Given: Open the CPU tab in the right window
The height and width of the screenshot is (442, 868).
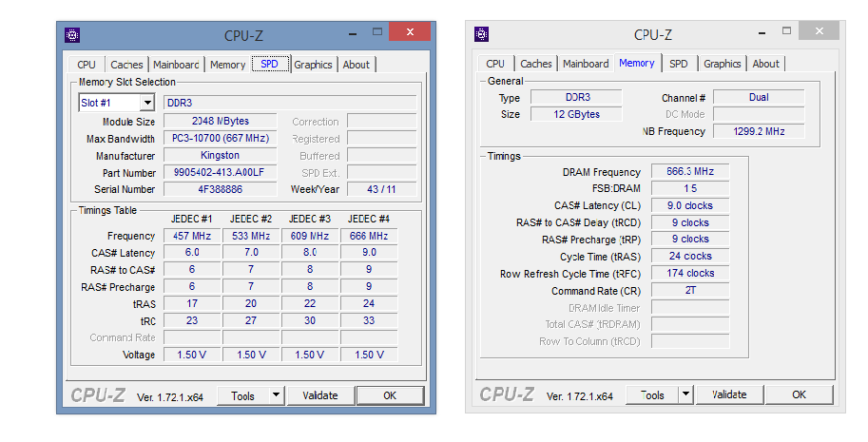Looking at the screenshot, I should pyautogui.click(x=495, y=64).
